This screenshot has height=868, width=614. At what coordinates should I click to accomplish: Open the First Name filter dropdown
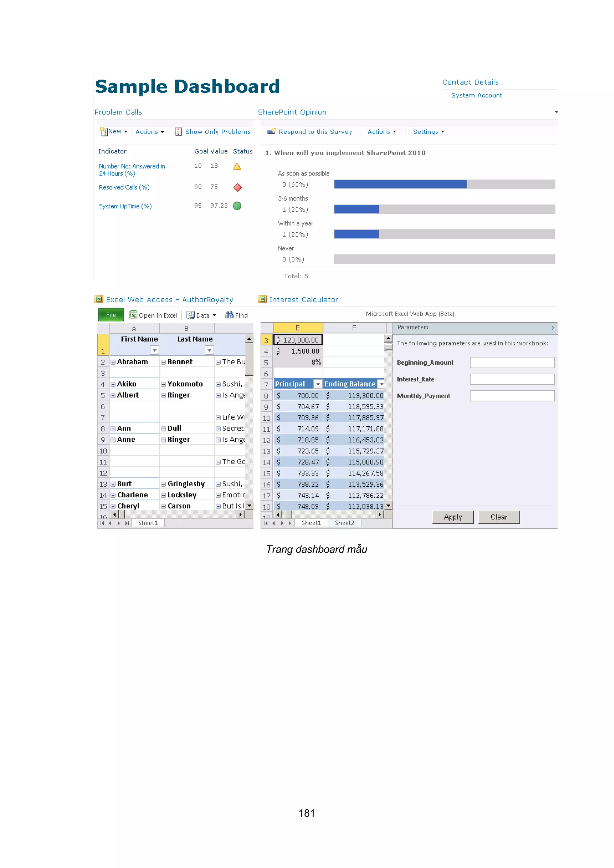(154, 350)
